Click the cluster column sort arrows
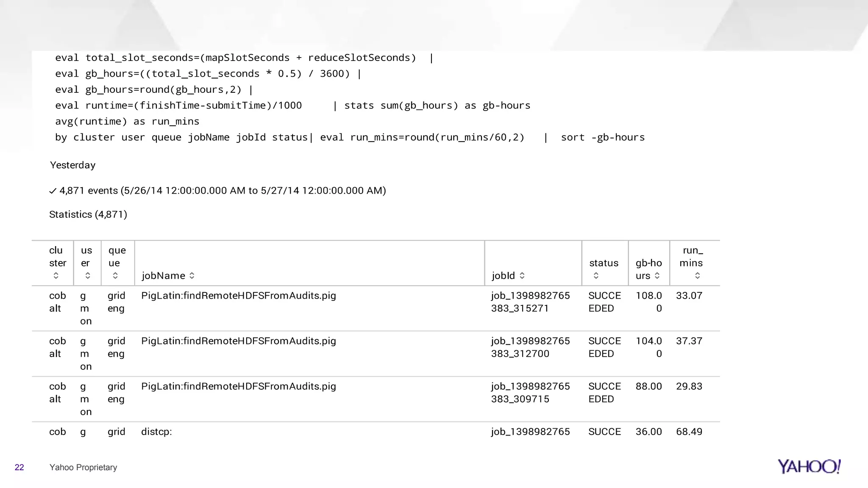 [x=56, y=276]
